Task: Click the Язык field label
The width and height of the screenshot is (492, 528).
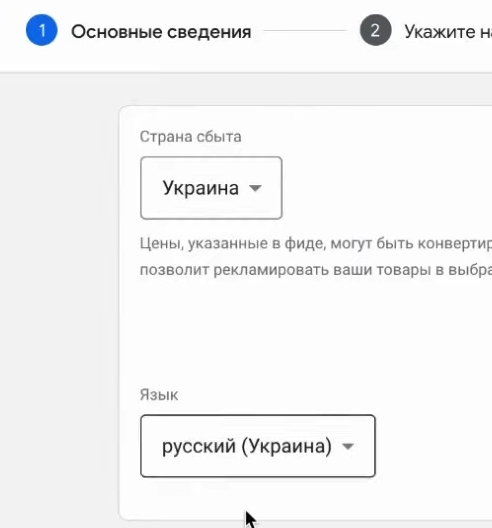Action: [159, 395]
